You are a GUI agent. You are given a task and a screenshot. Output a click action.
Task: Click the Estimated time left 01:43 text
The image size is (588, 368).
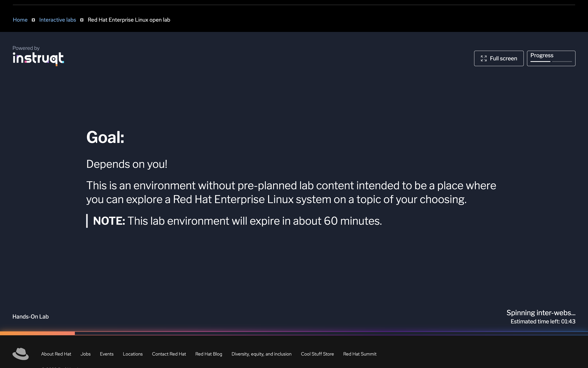point(543,321)
